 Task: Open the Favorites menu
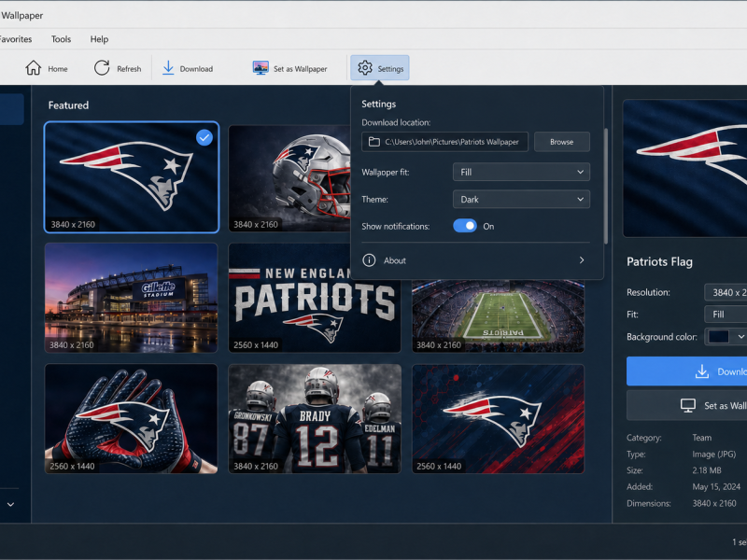point(15,39)
